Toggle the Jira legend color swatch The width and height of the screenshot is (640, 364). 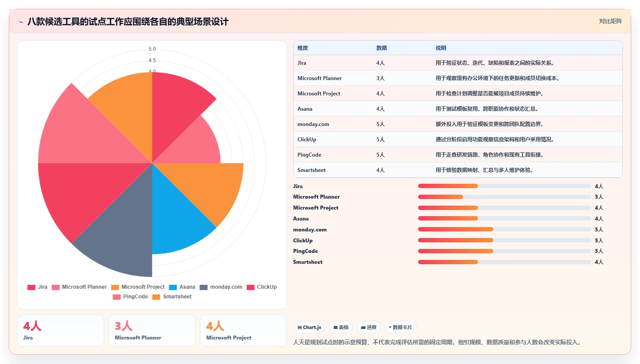tap(31, 287)
